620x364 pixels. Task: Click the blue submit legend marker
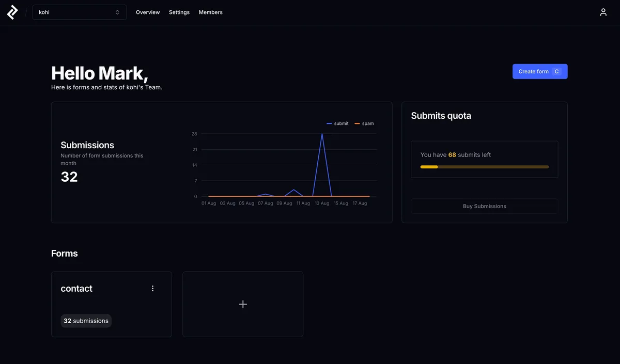coord(329,123)
